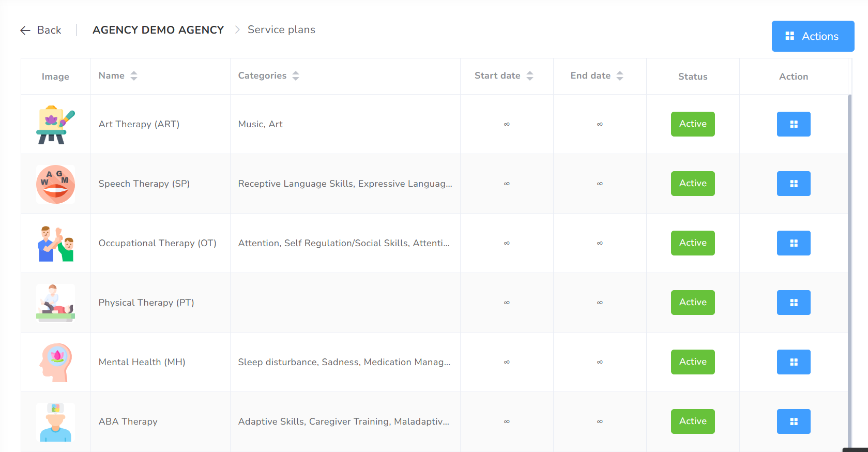
Task: Open action menu for Art Therapy row
Action: tap(793, 124)
